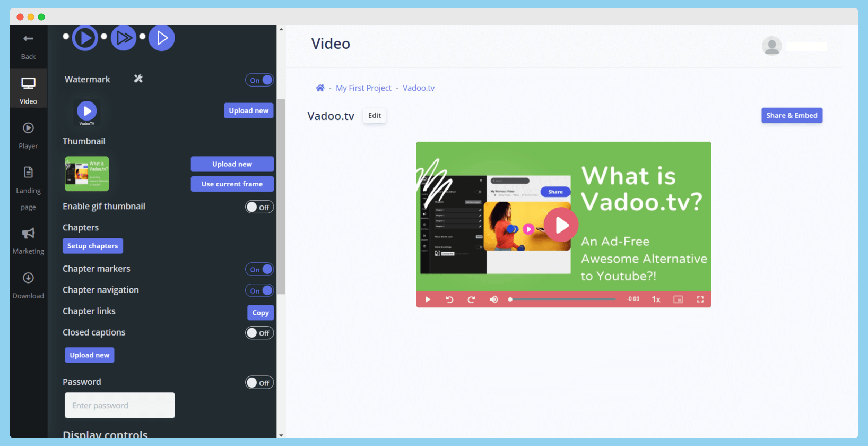This screenshot has width=868, height=446.
Task: Choose radio button before third play icon
Action: tap(142, 37)
